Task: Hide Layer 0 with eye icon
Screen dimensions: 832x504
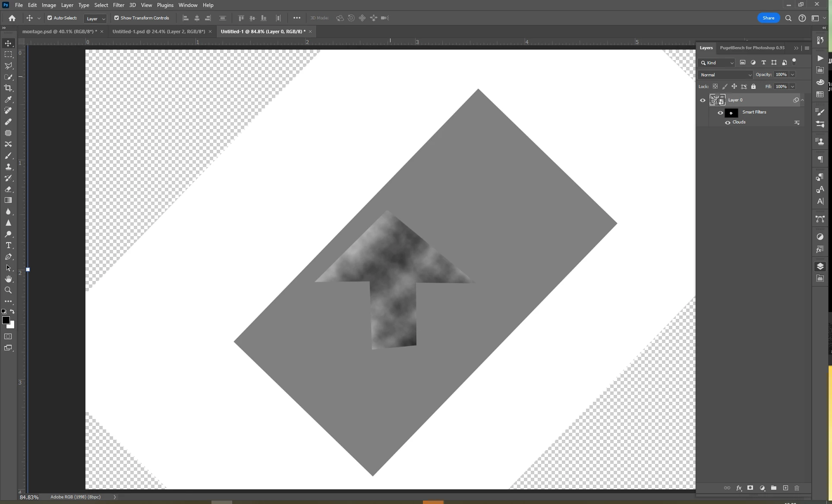Action: point(703,100)
